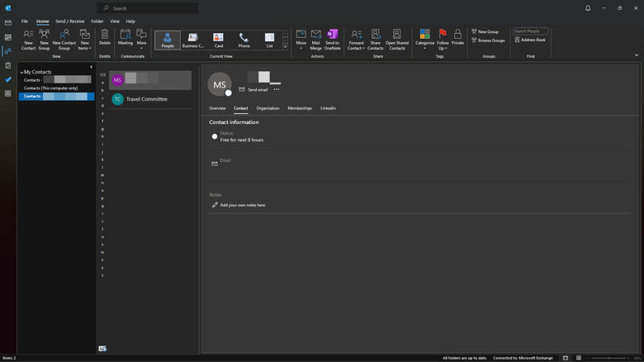
Task: Click the Share Contacts icon
Action: (376, 36)
